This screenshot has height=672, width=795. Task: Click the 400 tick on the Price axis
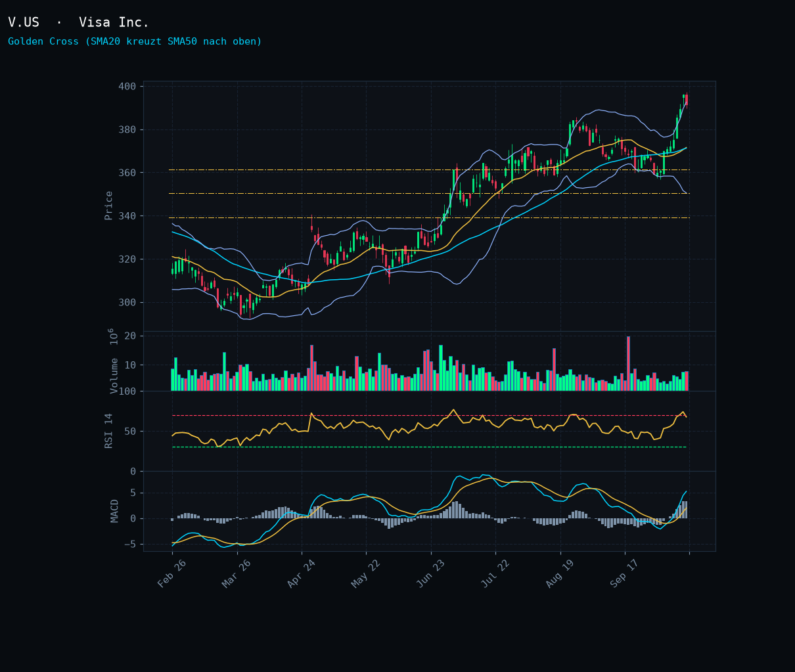coord(127,87)
